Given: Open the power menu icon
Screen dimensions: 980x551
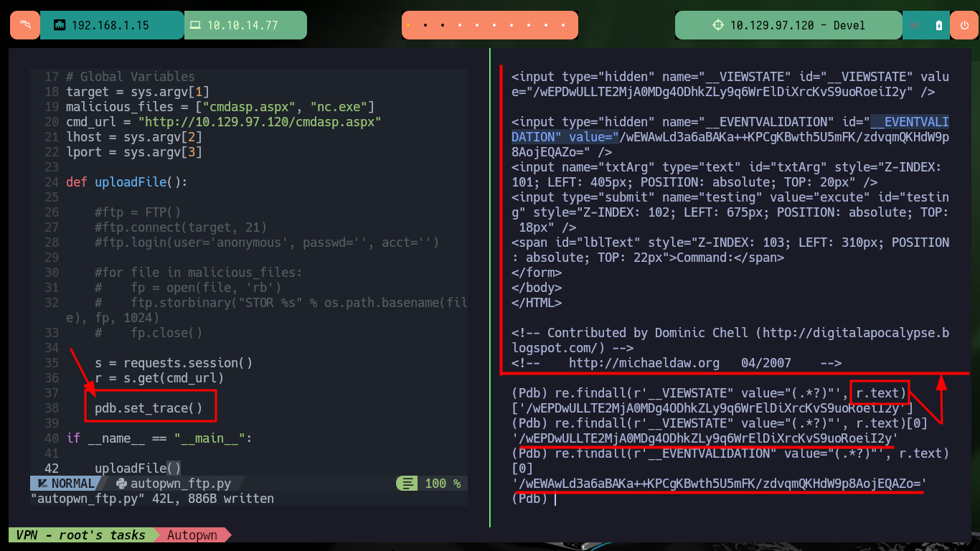Looking at the screenshot, I should [x=963, y=25].
